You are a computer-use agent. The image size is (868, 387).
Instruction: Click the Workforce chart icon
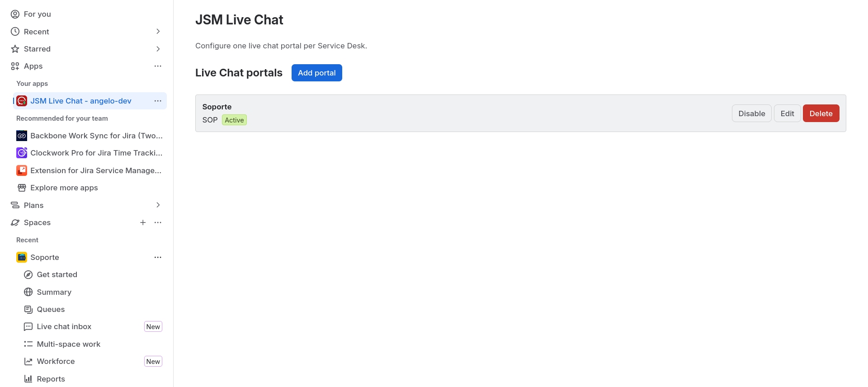point(28,361)
